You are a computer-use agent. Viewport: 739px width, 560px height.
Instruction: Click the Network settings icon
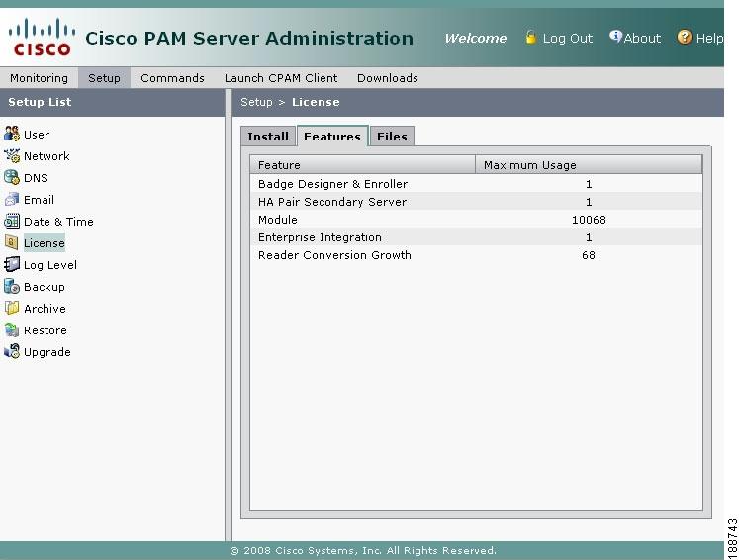[x=12, y=155]
